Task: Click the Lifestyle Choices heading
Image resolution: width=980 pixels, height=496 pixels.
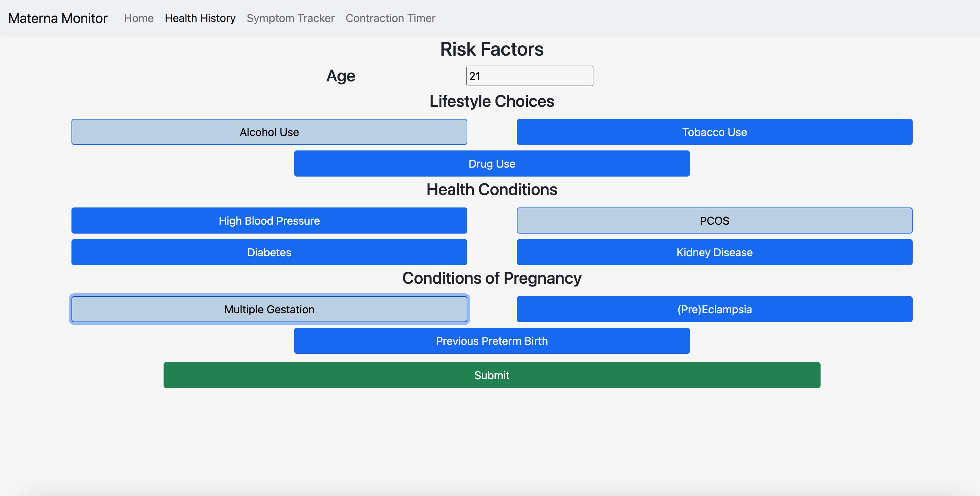Action: 492,101
